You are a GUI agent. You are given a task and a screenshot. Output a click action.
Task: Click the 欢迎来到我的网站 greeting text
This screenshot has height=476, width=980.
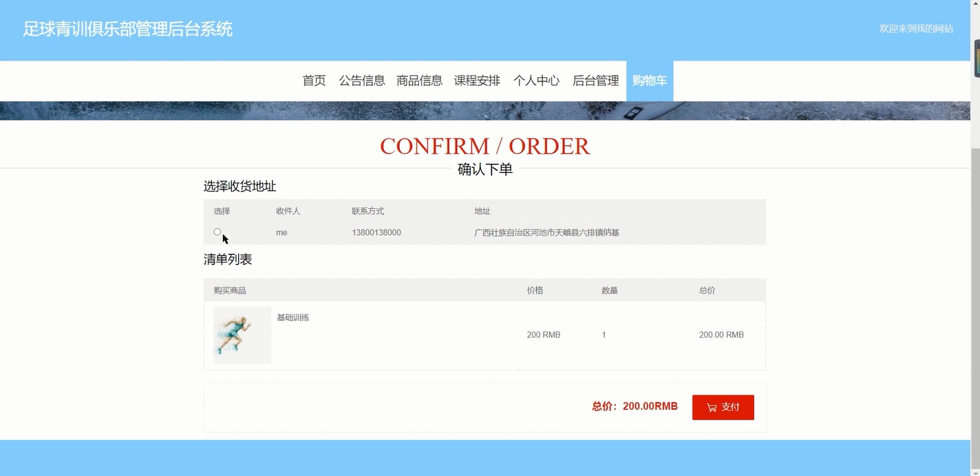(916, 28)
